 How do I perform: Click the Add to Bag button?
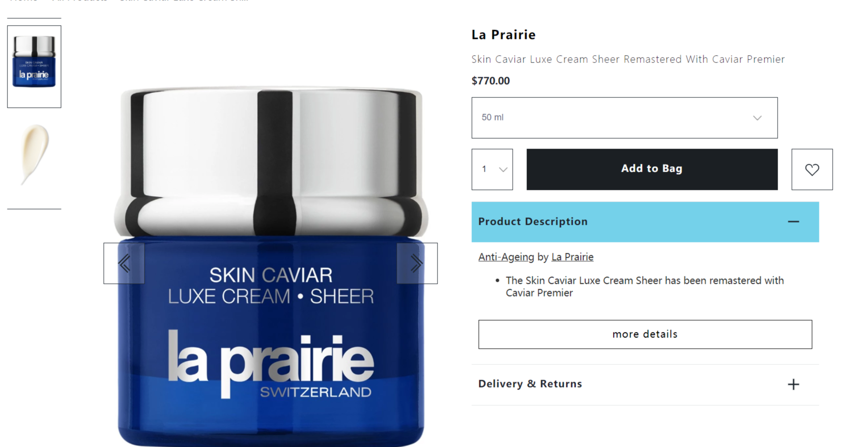652,169
